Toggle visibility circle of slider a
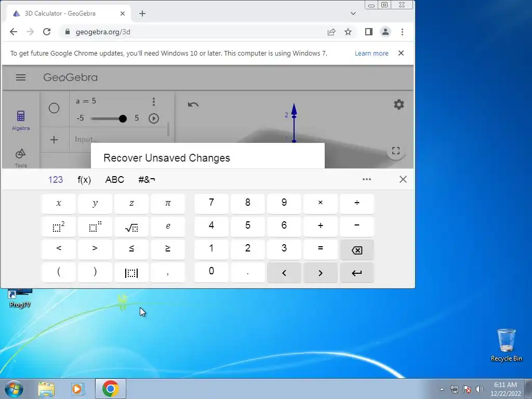The width and height of the screenshot is (532, 399). [54, 108]
